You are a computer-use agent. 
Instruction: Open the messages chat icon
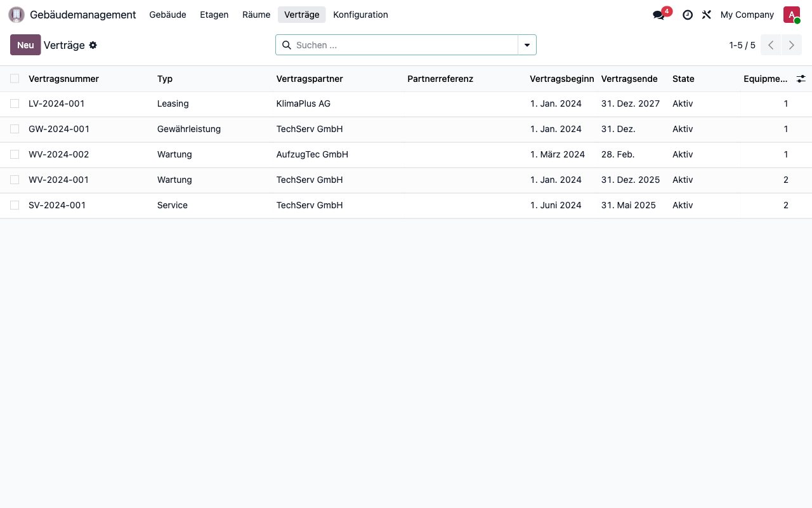click(x=658, y=15)
